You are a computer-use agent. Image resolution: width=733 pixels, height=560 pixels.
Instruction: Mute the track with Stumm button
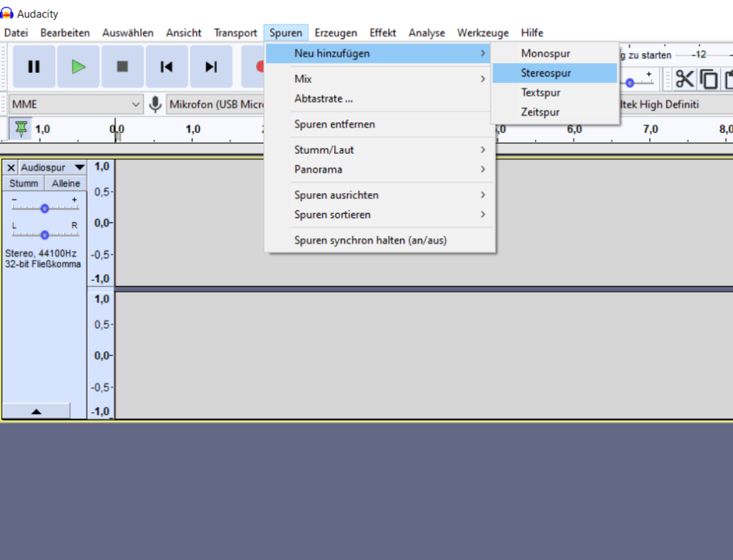(24, 184)
